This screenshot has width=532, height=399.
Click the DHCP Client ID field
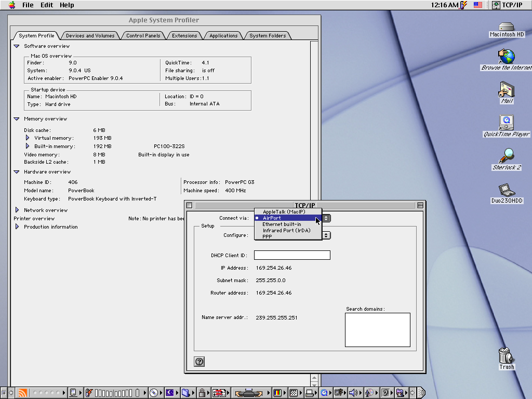(x=292, y=255)
